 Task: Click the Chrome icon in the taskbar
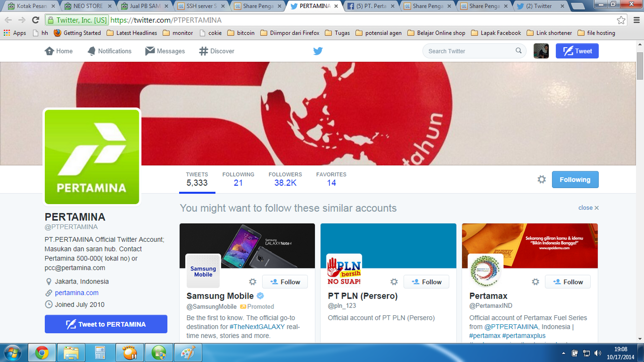point(42,353)
